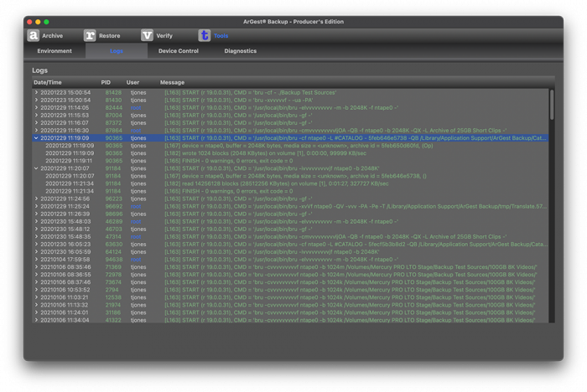Expand the 20201229 11:15:53 log entry
The height and width of the screenshot is (392, 587).
36,116
